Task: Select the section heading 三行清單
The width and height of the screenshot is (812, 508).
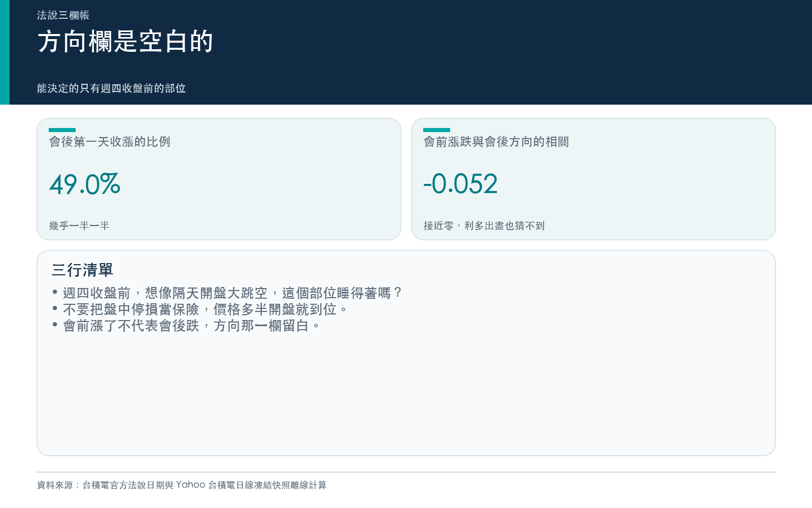Action: pyautogui.click(x=82, y=270)
